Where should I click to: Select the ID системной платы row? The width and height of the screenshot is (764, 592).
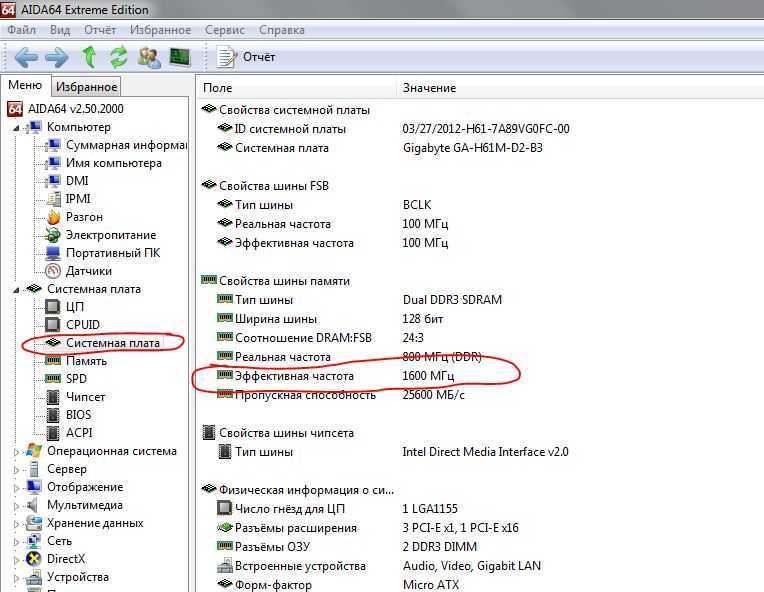coord(393,129)
